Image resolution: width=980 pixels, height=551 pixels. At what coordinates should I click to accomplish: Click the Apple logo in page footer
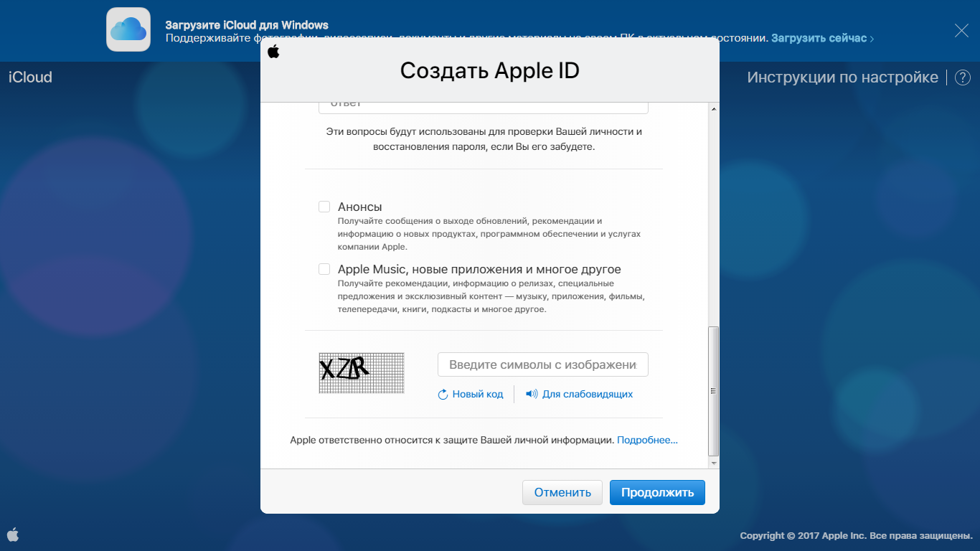tap(13, 534)
